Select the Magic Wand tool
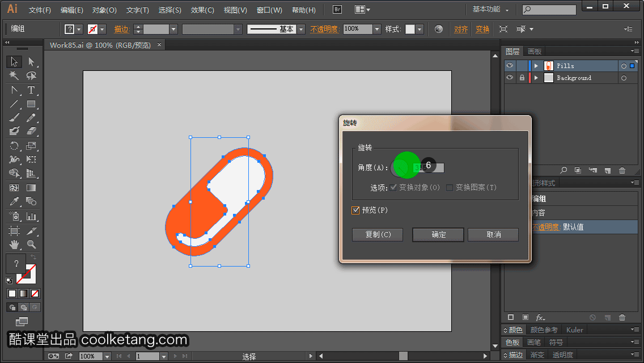644x363 pixels. click(14, 75)
